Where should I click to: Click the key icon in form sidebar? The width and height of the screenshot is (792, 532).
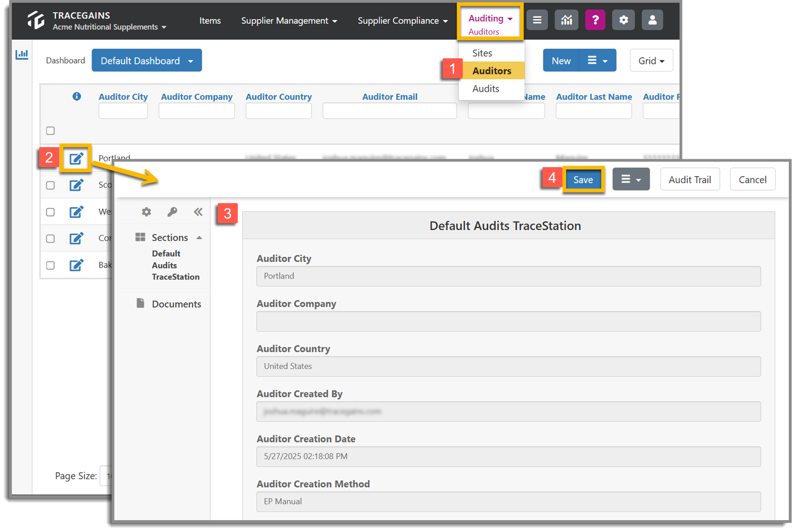172,212
